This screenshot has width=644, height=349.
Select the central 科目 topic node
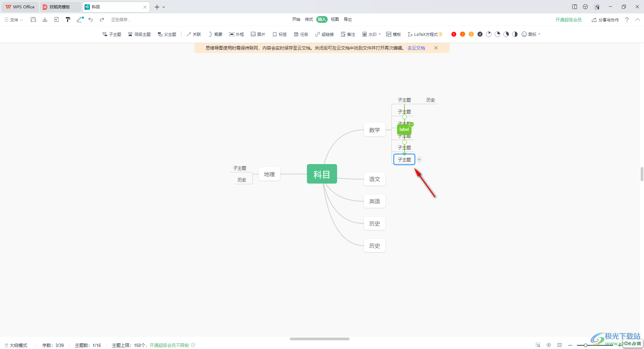click(322, 174)
